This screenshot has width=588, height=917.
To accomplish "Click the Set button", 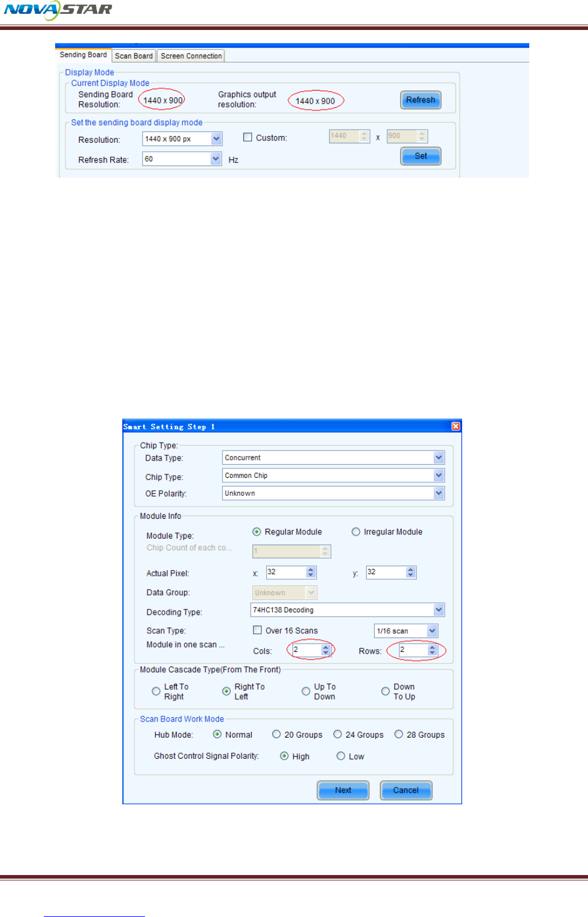I will [x=420, y=156].
